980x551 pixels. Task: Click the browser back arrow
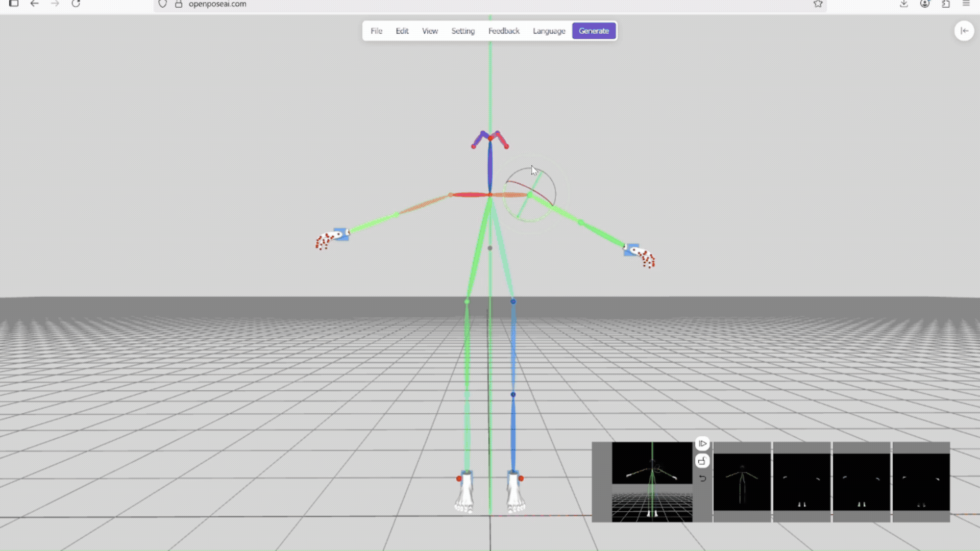34,4
